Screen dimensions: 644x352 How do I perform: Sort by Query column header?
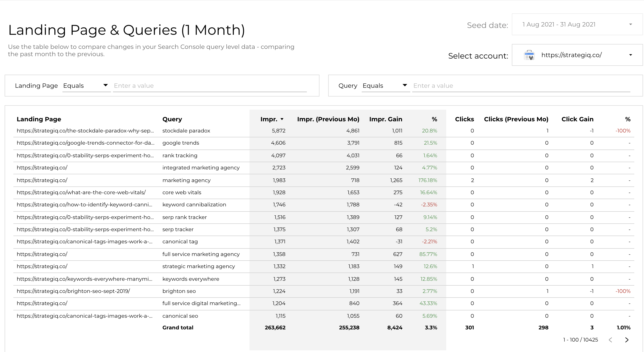[172, 119]
